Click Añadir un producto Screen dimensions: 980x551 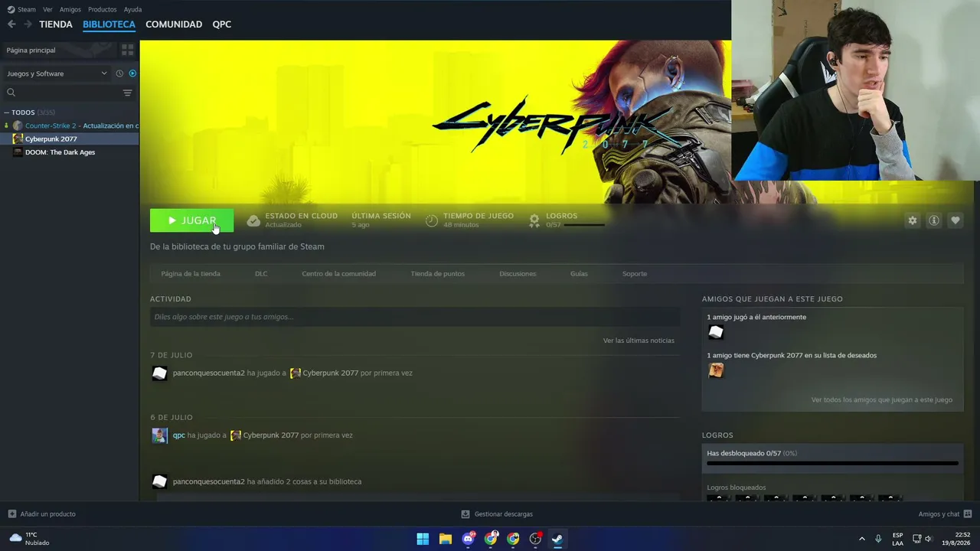[47, 514]
